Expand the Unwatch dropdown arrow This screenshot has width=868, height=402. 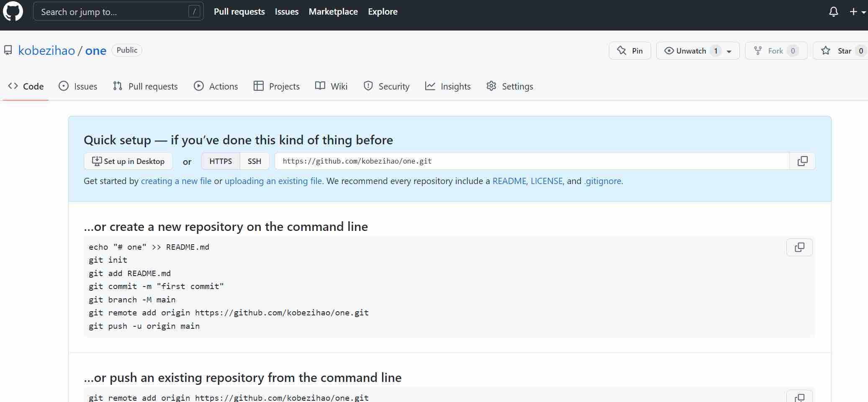[729, 51]
